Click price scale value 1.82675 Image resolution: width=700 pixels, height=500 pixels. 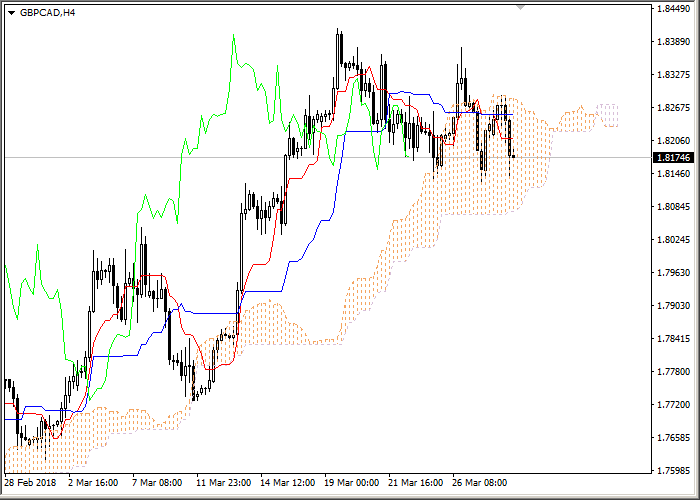pyautogui.click(x=673, y=108)
